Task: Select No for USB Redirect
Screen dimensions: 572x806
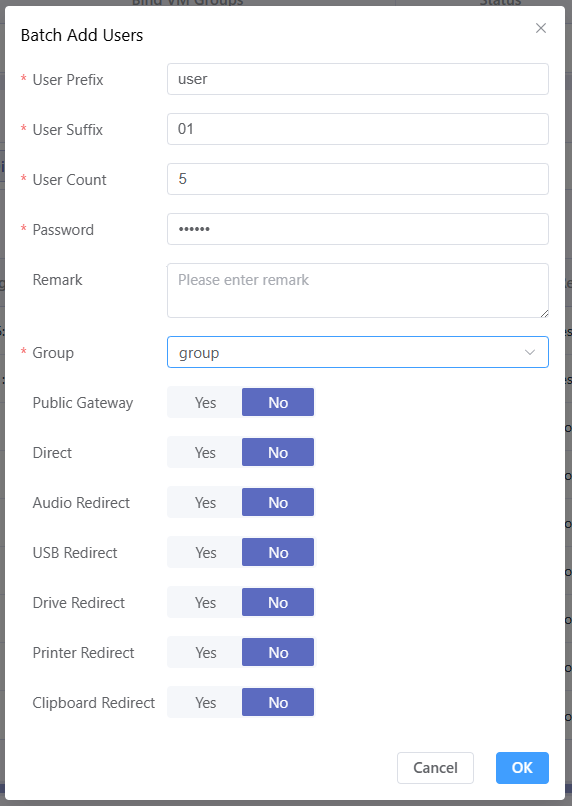Action: [x=278, y=552]
